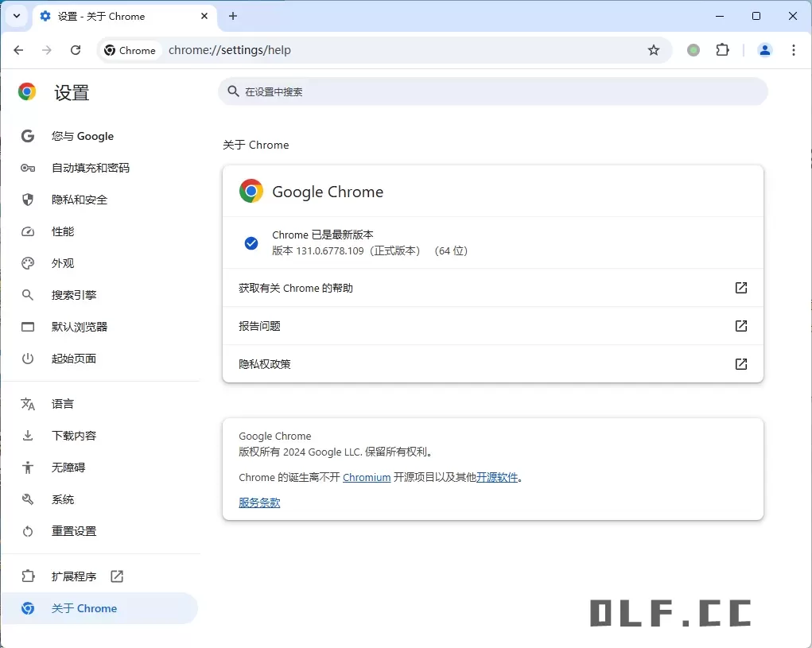Open the profile avatar icon
Image resolution: width=812 pixels, height=648 pixels.
764,50
